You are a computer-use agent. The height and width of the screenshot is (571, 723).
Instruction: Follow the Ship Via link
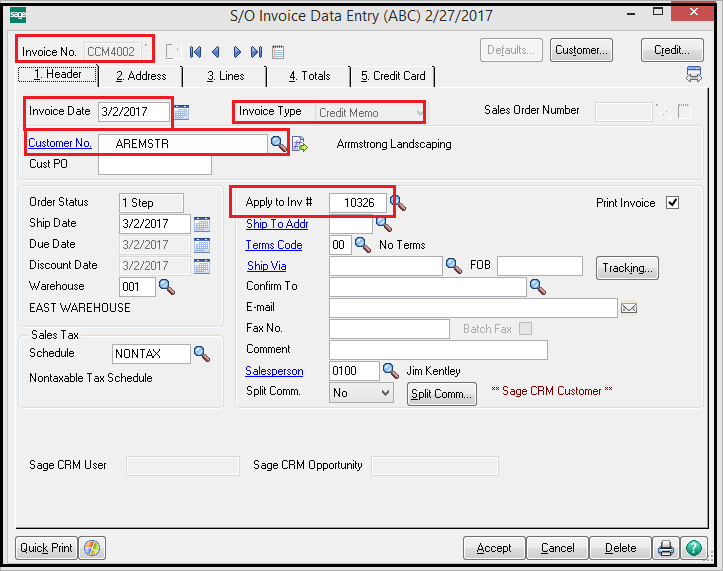click(267, 266)
